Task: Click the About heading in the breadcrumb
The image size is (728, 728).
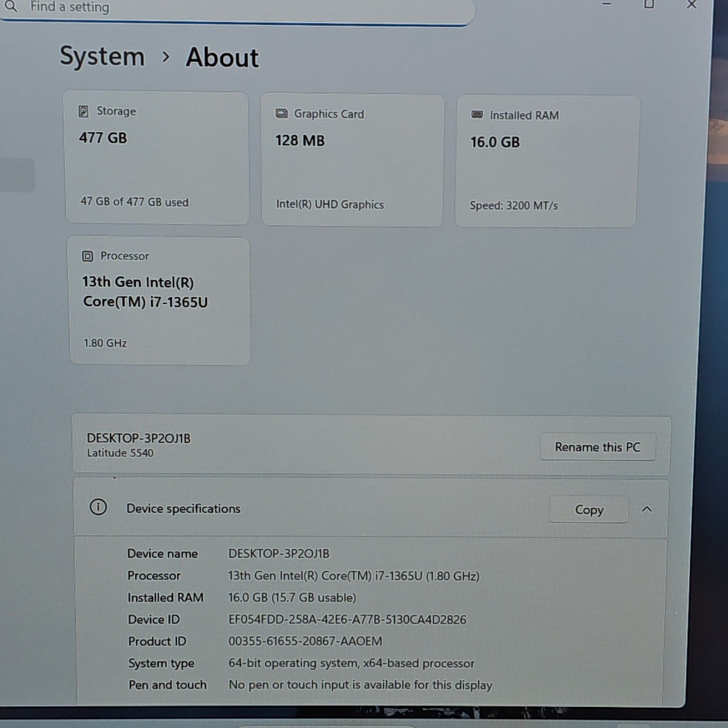Action: pyautogui.click(x=222, y=58)
